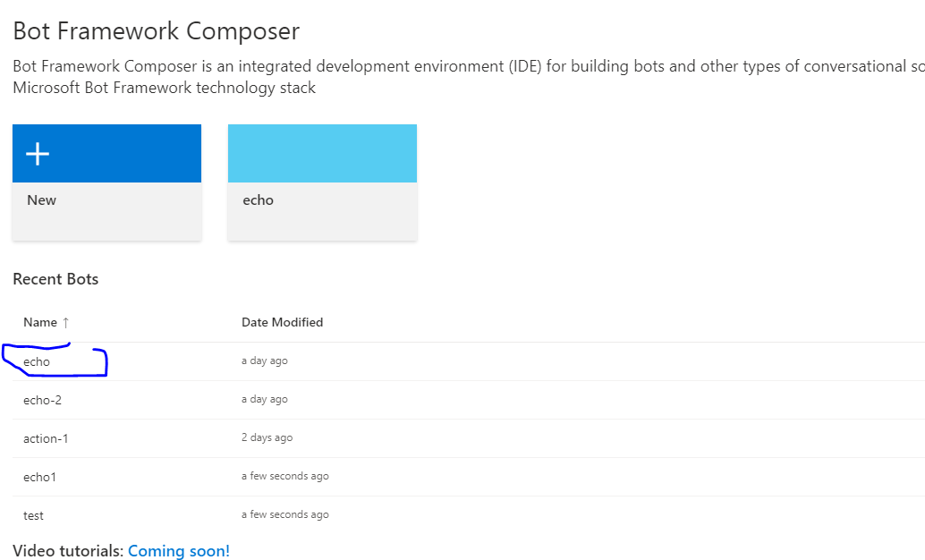
Task: Click '2 days ago' date of action-1
Action: click(267, 438)
